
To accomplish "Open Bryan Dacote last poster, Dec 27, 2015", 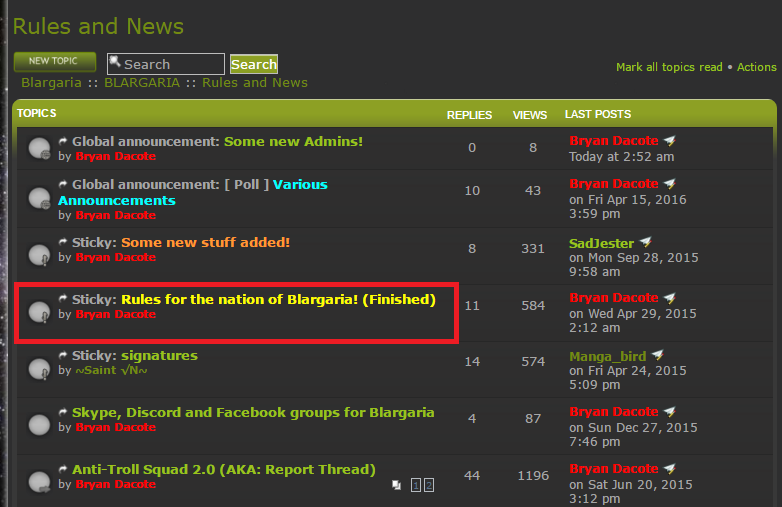I will (x=614, y=412).
